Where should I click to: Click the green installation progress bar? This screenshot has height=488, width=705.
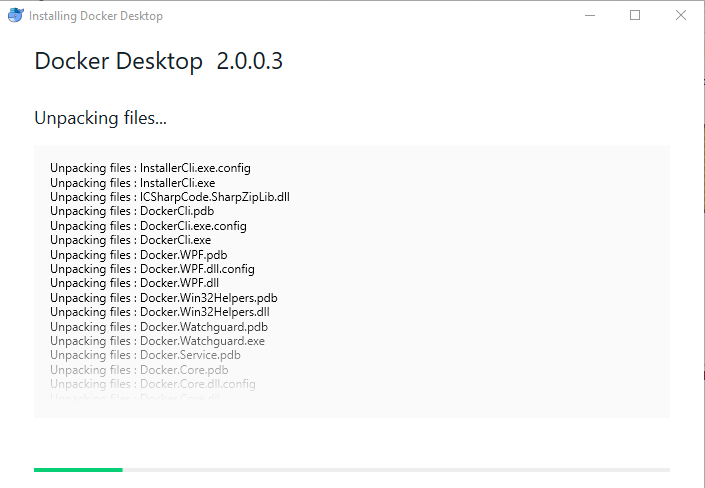click(x=78, y=470)
